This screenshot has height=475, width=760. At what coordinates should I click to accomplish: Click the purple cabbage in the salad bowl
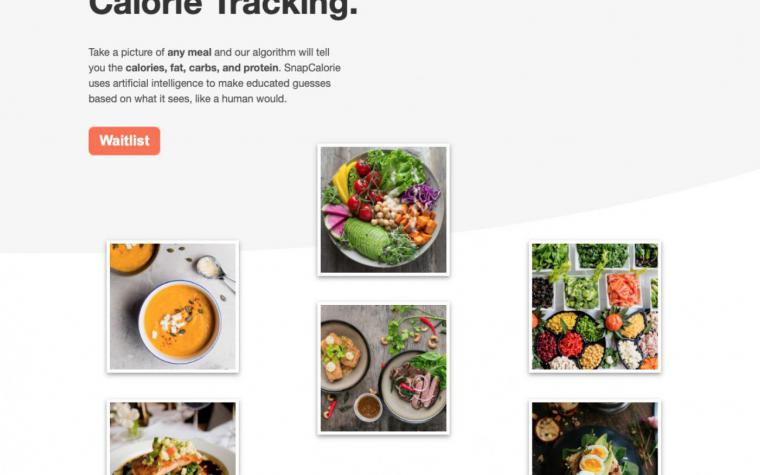[420, 195]
